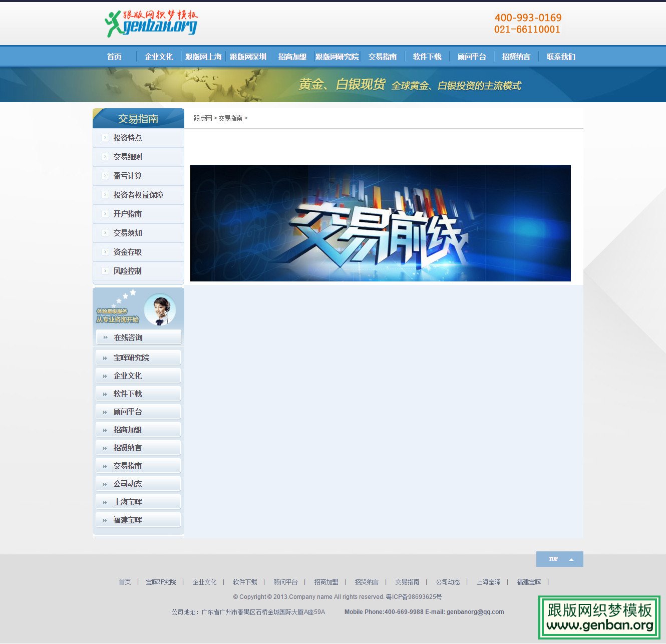Open the 跟版网研究院 menu item

click(337, 57)
